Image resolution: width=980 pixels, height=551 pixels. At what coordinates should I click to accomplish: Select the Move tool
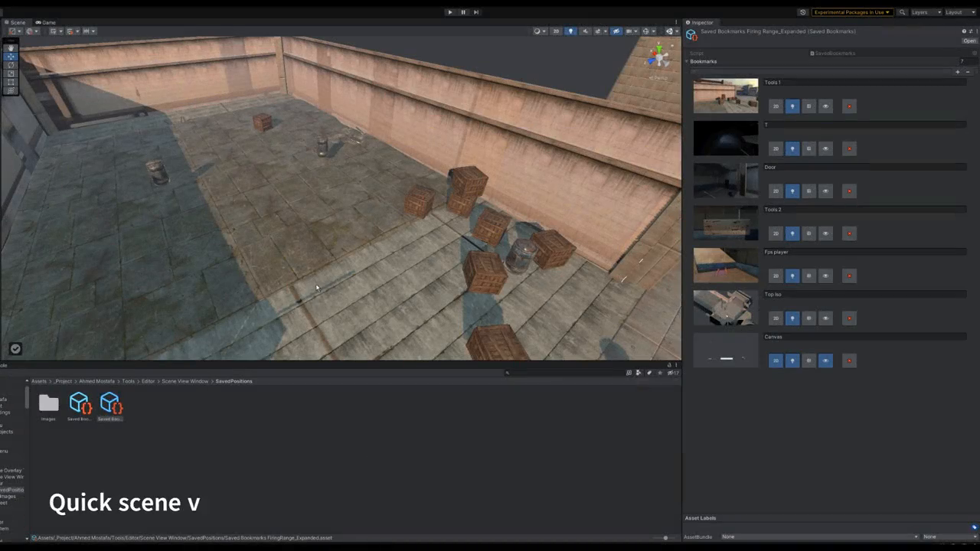[11, 57]
